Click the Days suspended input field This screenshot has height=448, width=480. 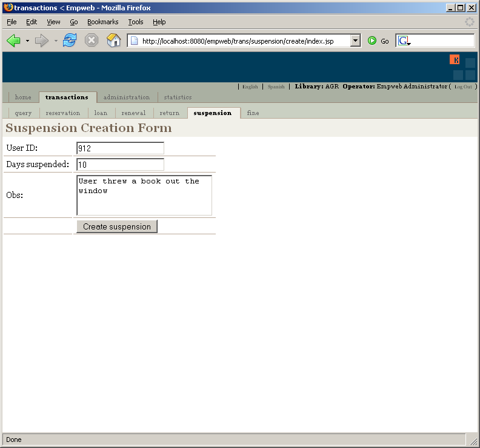[x=121, y=165]
